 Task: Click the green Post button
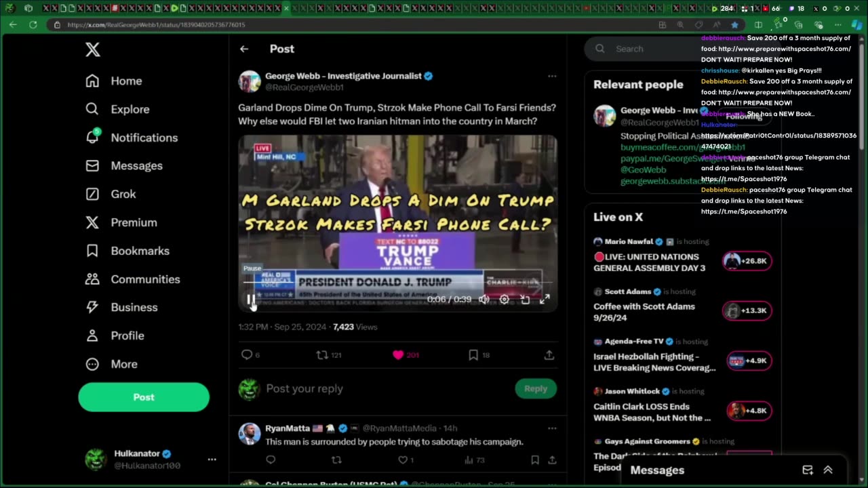tap(144, 397)
